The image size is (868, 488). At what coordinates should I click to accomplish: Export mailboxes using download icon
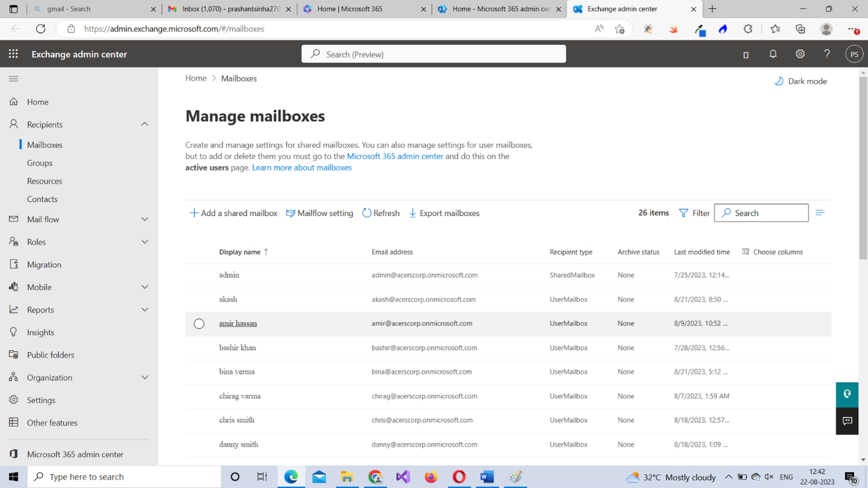pyautogui.click(x=413, y=213)
